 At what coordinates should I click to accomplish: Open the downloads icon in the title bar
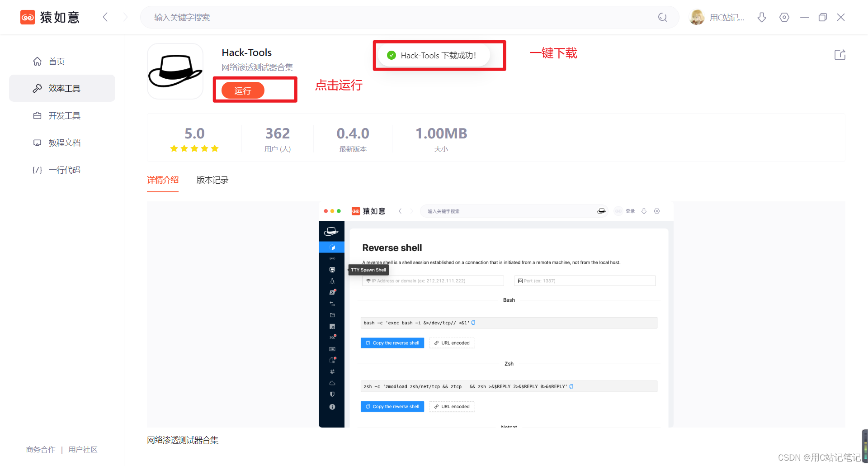[762, 17]
